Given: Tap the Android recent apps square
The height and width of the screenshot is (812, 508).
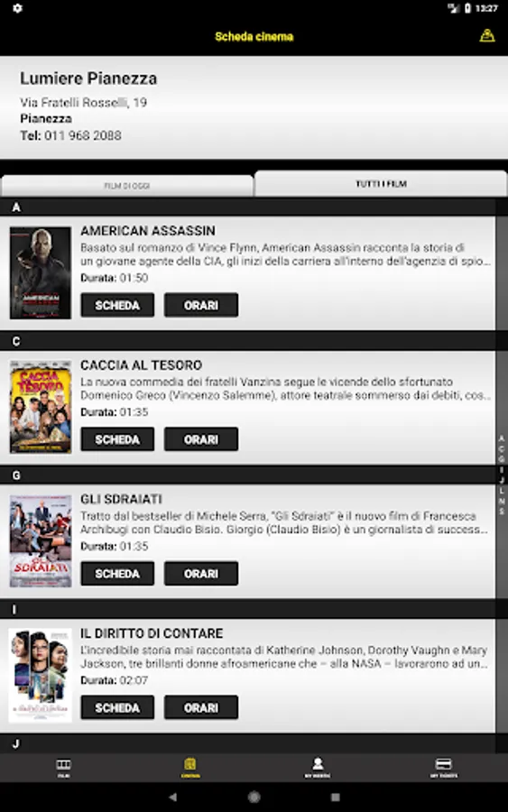Looking at the screenshot, I should (x=336, y=797).
